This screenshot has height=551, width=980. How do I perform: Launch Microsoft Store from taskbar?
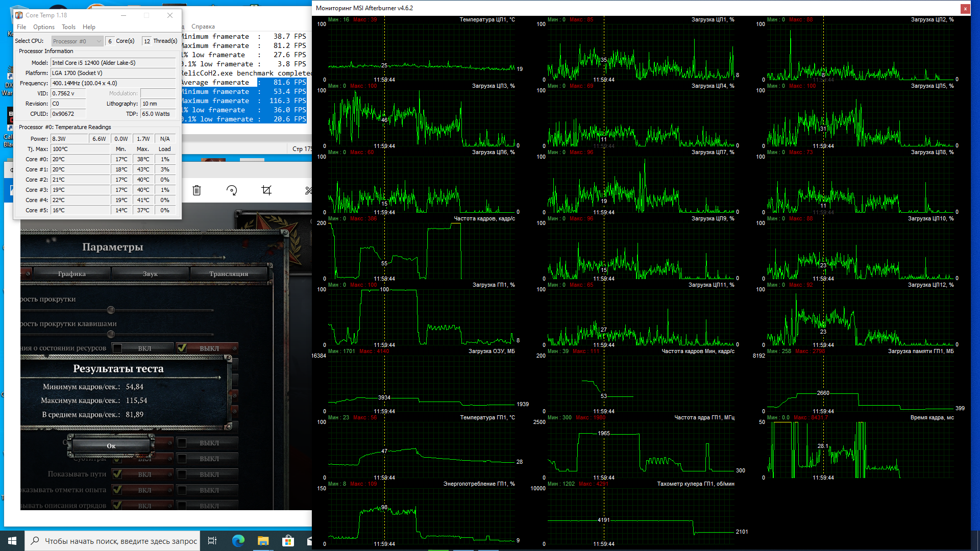coord(288,541)
